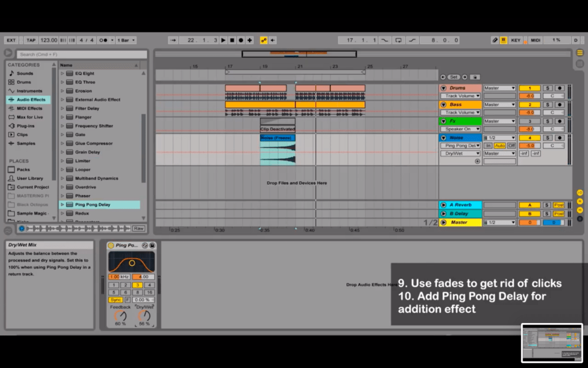The image size is (588, 368).
Task: Toggle the browser preview headphone icon
Action: coord(21,228)
